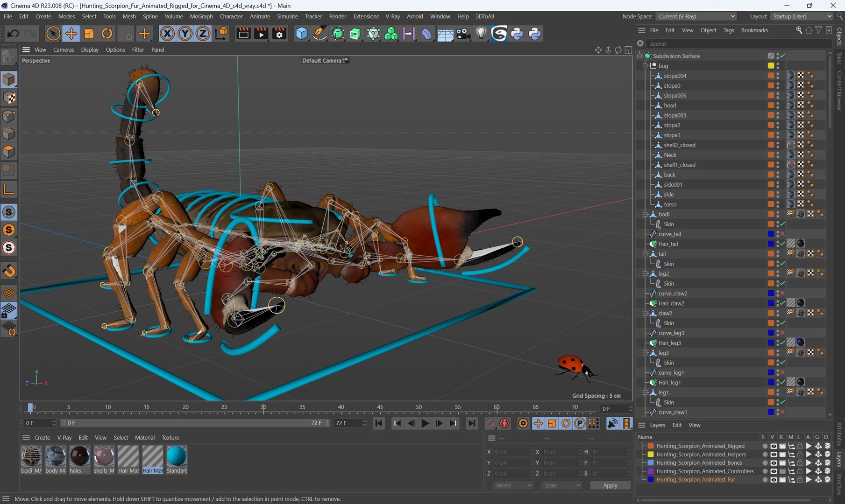The height and width of the screenshot is (504, 845).
Task: Select the Move tool in top toolbar
Action: click(71, 34)
